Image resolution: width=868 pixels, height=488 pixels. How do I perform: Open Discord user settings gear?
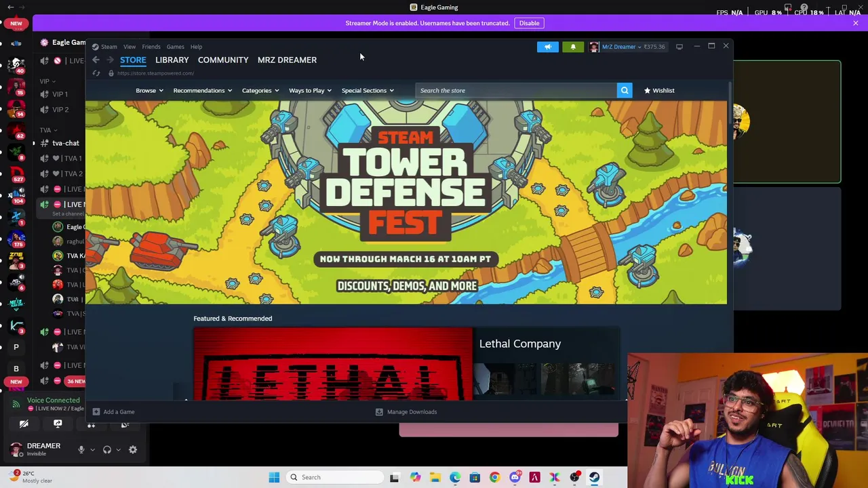pyautogui.click(x=133, y=449)
